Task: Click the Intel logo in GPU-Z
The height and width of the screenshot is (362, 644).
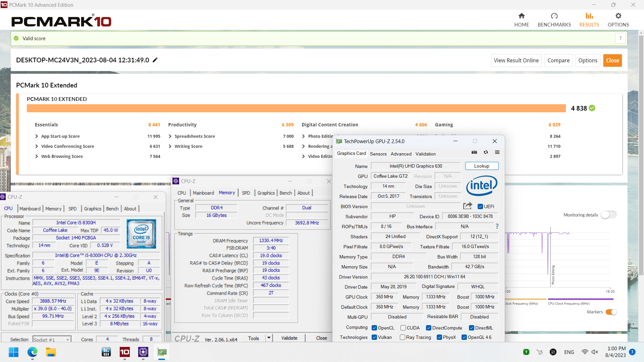Action: coord(482,185)
